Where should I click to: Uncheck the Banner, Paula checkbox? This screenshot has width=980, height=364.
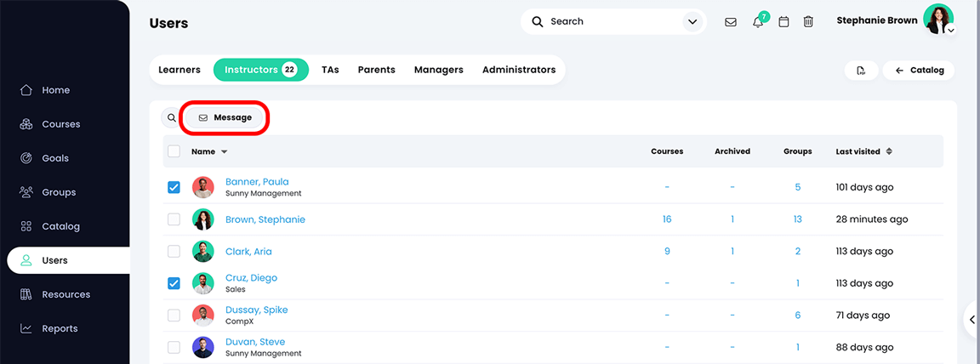[x=174, y=187]
